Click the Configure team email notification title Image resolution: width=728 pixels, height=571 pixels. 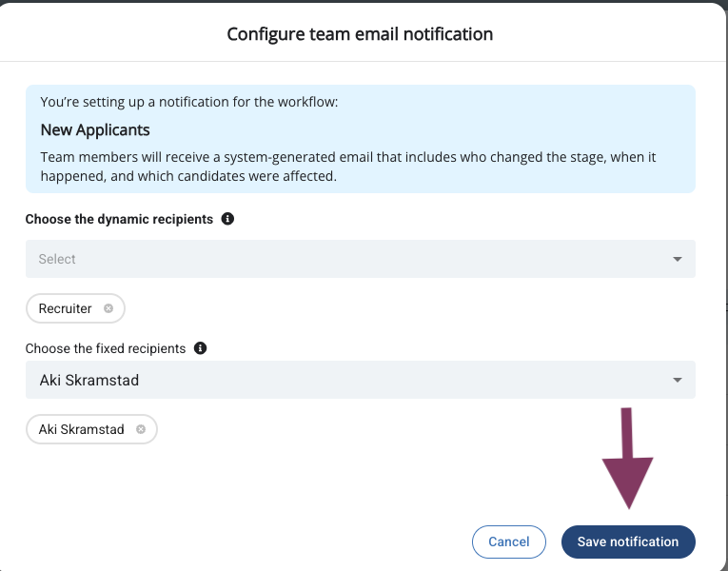coord(360,34)
